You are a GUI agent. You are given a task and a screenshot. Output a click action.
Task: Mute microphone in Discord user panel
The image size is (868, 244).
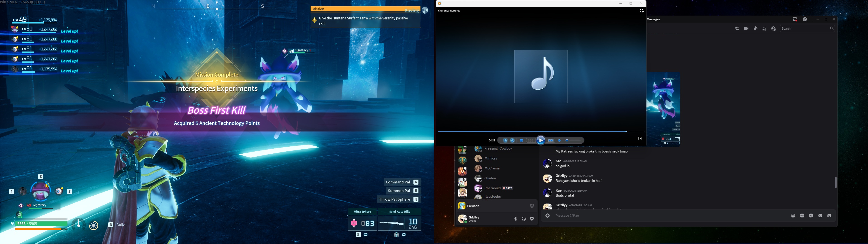pos(516,219)
